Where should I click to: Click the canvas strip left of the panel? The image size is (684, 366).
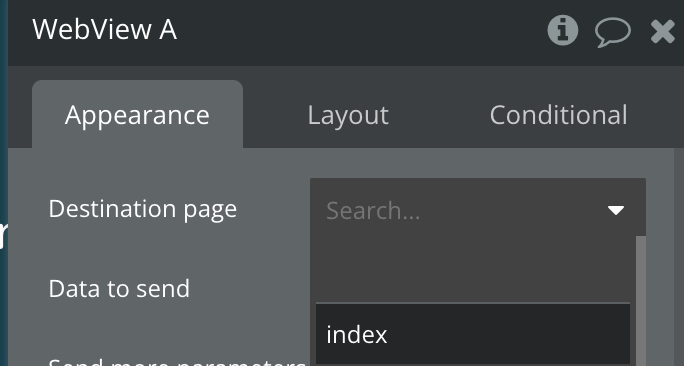[4, 183]
